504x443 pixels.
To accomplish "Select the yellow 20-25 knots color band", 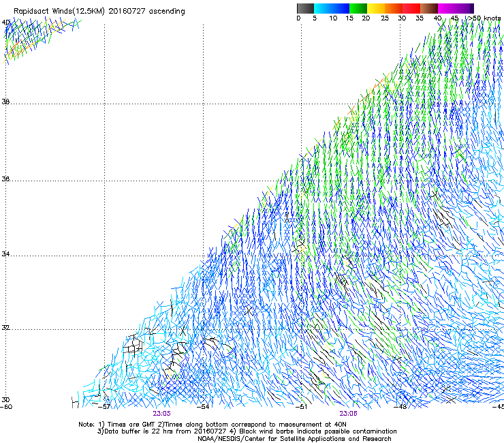I will pos(376,8).
